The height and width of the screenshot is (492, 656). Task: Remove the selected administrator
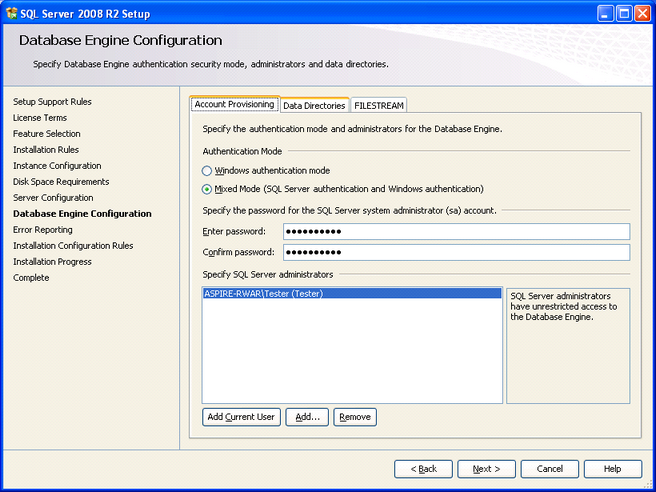click(x=355, y=417)
